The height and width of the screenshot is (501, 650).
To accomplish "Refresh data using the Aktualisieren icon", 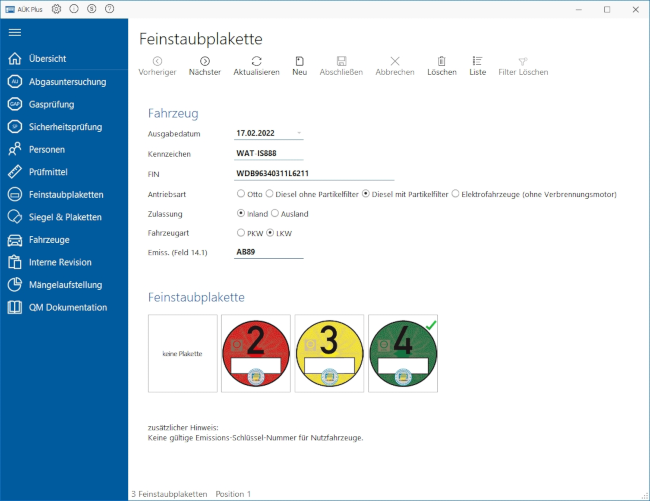I will (x=256, y=61).
